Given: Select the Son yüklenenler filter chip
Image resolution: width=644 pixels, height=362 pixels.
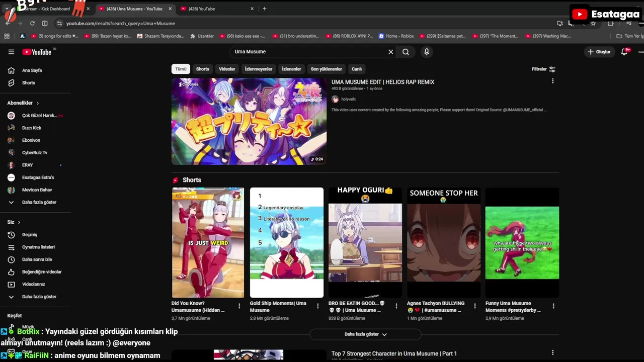Looking at the screenshot, I should tap(327, 69).
